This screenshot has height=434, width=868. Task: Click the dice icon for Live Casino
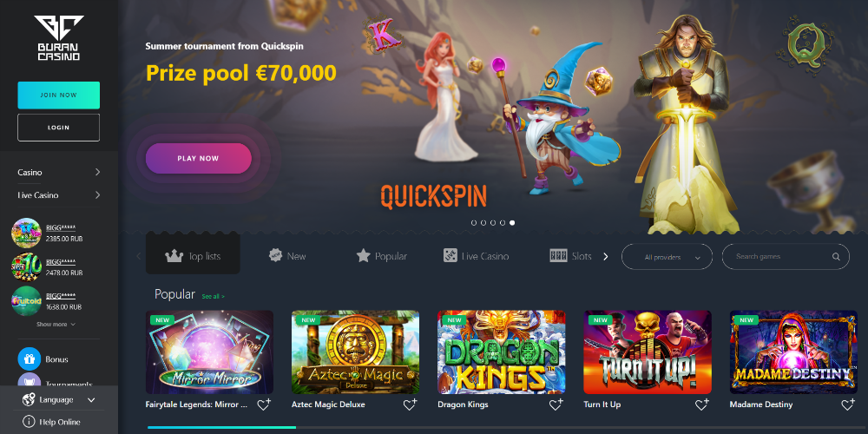[450, 256]
